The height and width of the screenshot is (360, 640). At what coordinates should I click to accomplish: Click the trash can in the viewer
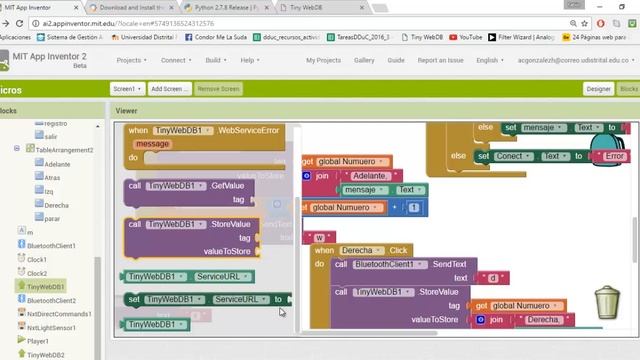pos(607,302)
